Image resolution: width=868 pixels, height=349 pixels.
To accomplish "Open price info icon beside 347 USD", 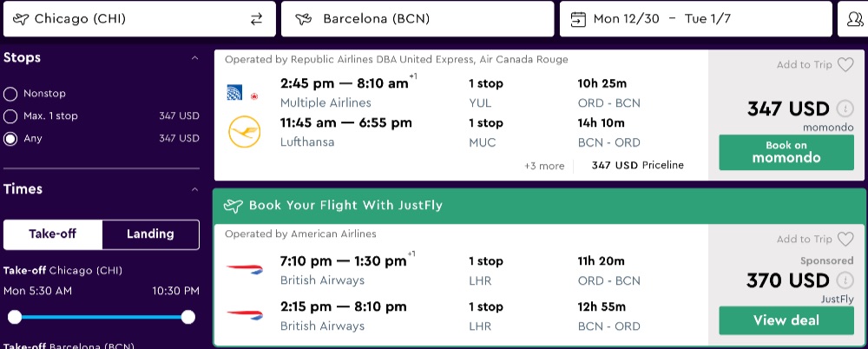I will pos(845,109).
